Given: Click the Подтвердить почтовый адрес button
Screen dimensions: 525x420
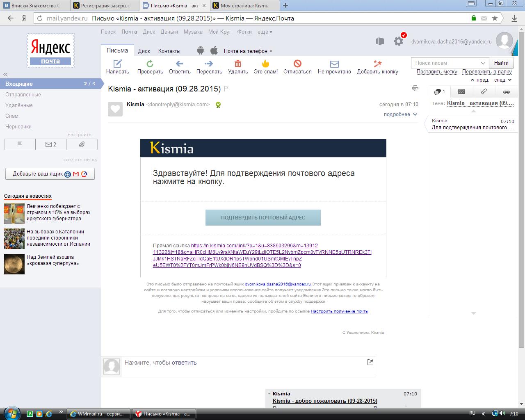Looking at the screenshot, I should (263, 217).
